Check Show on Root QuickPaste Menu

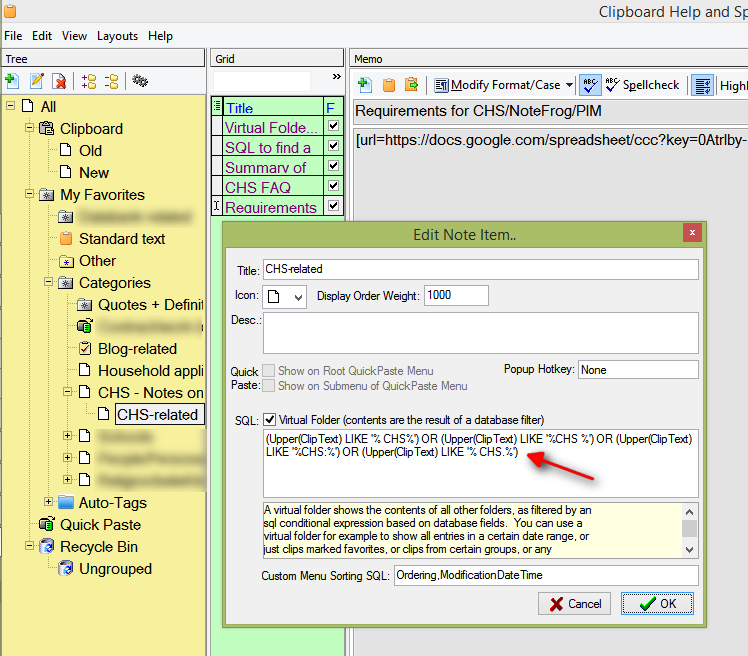click(269, 370)
